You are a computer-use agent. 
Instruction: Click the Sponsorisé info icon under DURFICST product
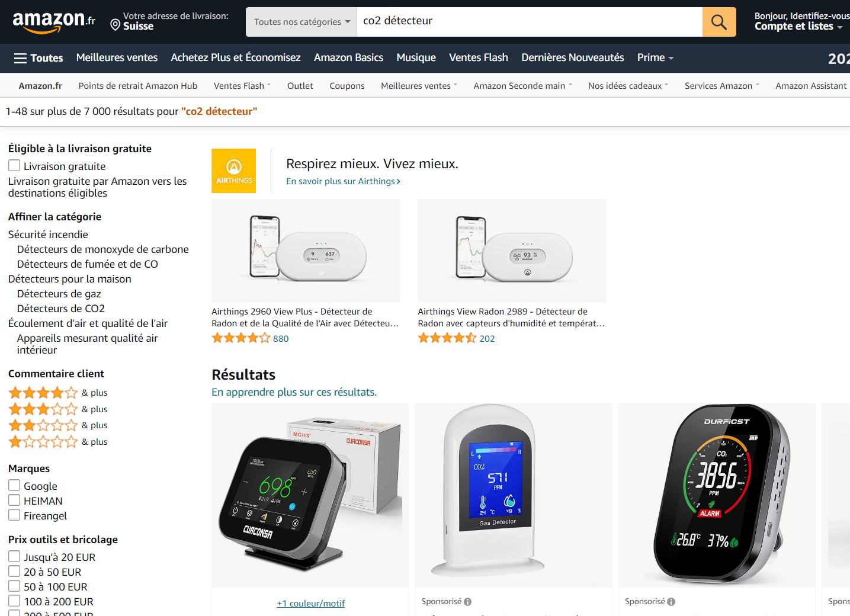(671, 602)
